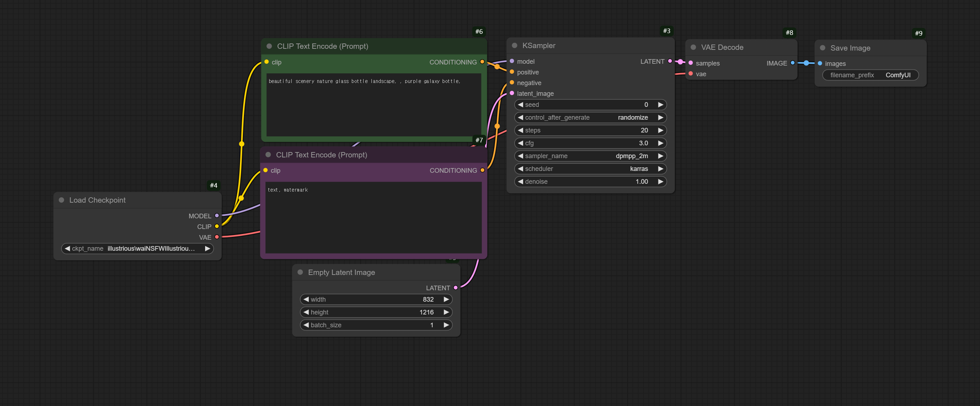This screenshot has width=980, height=406.
Task: Click the Load Checkpoint MODEL output socket
Action: pos(217,216)
